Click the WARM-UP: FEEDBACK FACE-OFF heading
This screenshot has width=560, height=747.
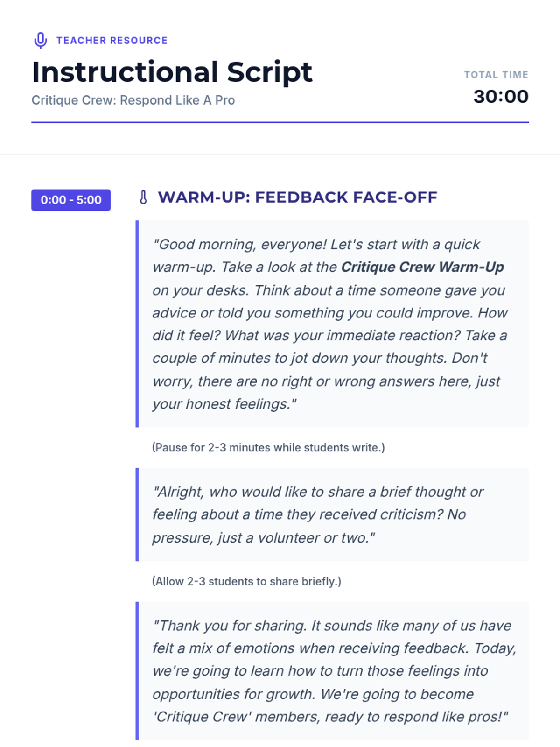[x=298, y=197]
